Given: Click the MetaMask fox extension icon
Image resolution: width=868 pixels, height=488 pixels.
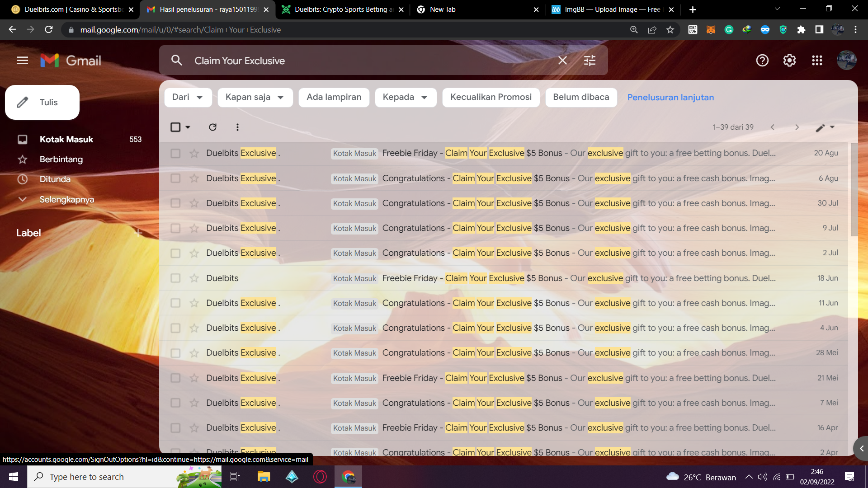Looking at the screenshot, I should 711,30.
